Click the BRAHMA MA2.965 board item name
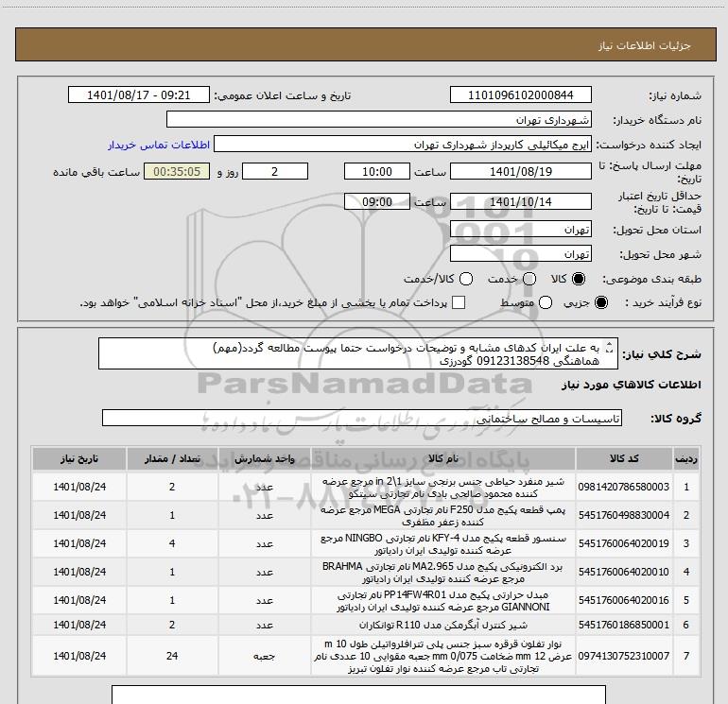Screen dimensions: 728x704 442,573
